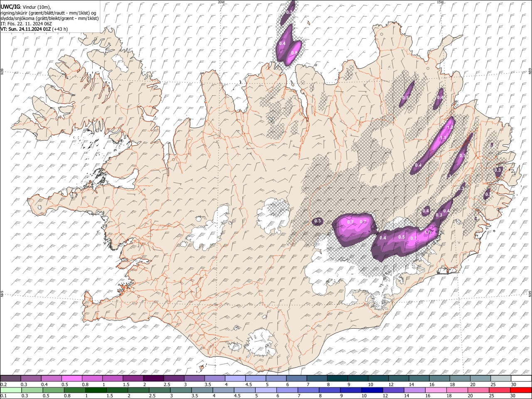Click the 'VT: Sun. 24.11.2024 01Z' valid time
The width and height of the screenshot is (532, 399).
click(x=26, y=29)
